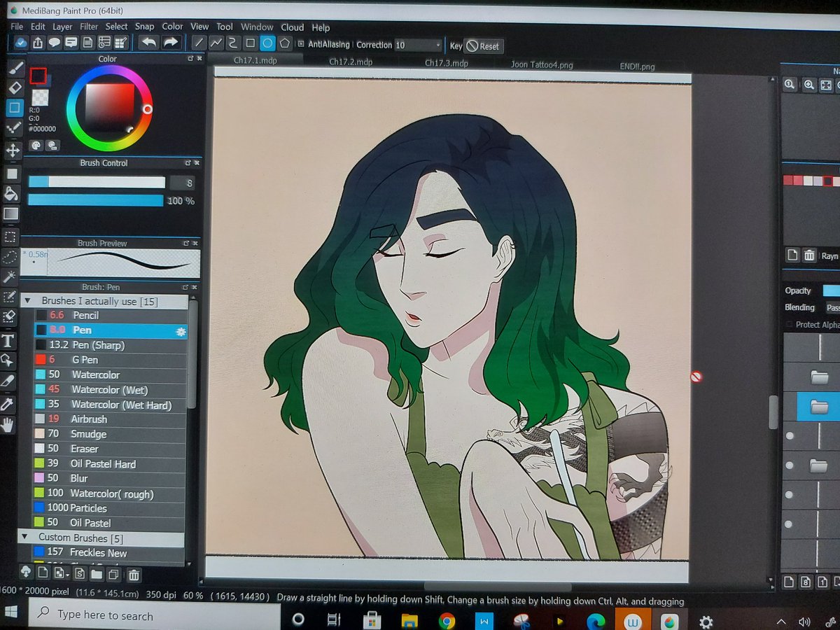Select the Airbrush brush

click(110, 419)
